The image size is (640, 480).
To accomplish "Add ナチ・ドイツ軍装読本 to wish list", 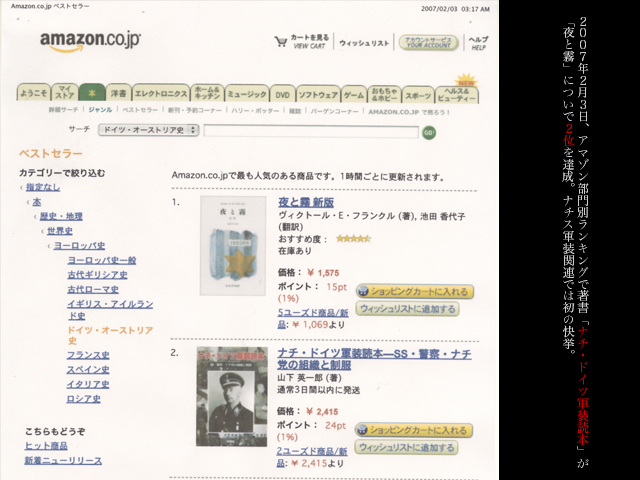I will point(407,447).
